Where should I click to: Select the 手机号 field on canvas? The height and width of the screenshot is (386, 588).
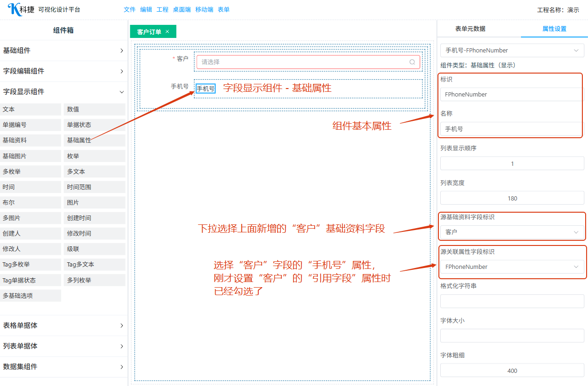[205, 89]
